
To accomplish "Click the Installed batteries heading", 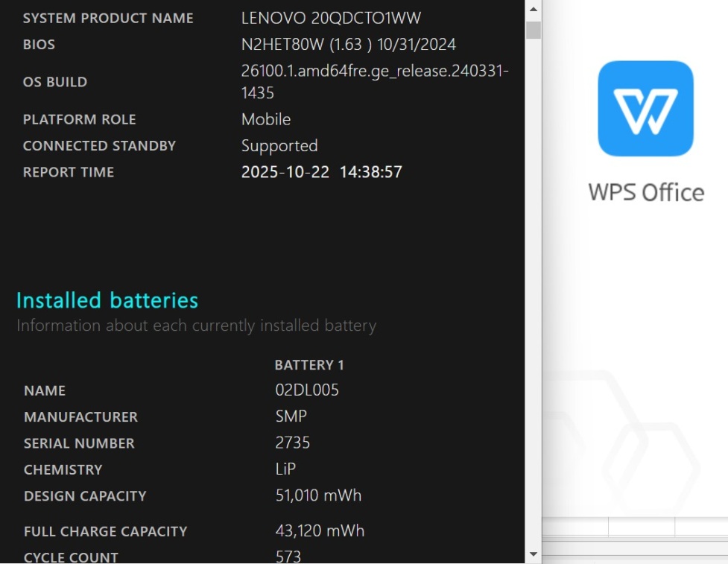I will pos(107,300).
